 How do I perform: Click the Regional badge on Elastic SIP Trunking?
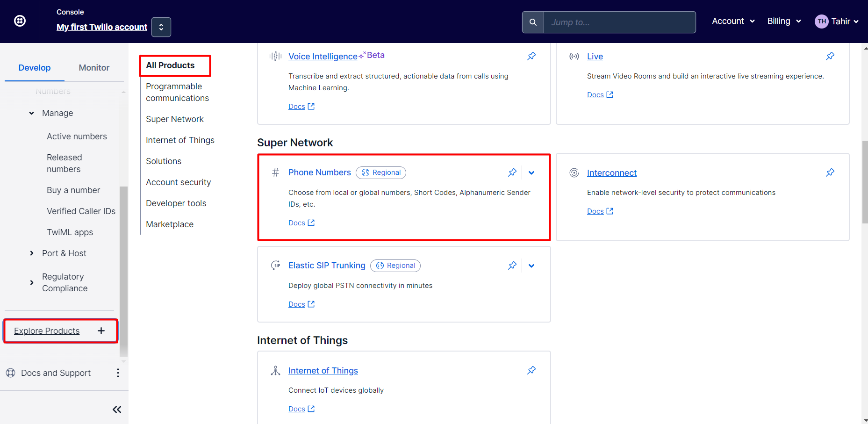click(395, 266)
